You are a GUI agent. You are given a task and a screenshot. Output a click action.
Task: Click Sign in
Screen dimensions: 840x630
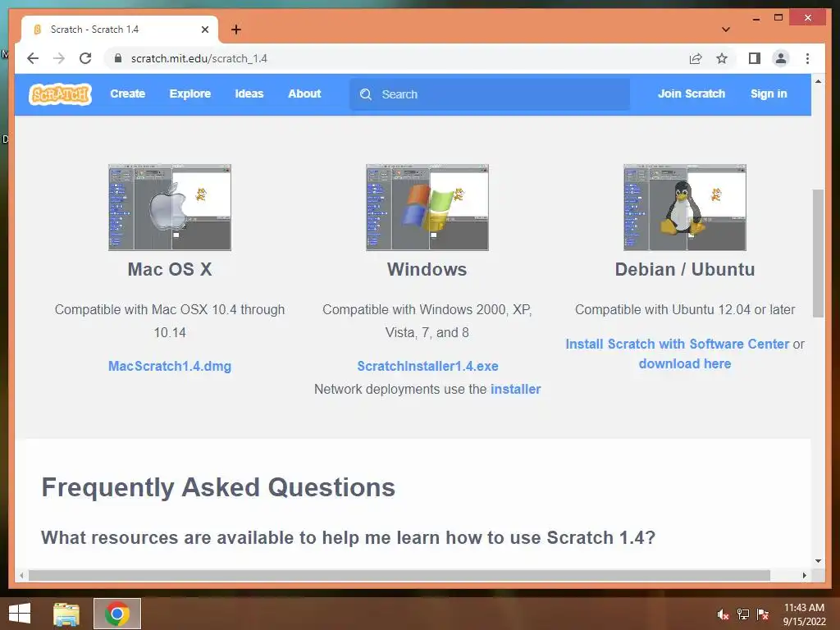point(769,94)
